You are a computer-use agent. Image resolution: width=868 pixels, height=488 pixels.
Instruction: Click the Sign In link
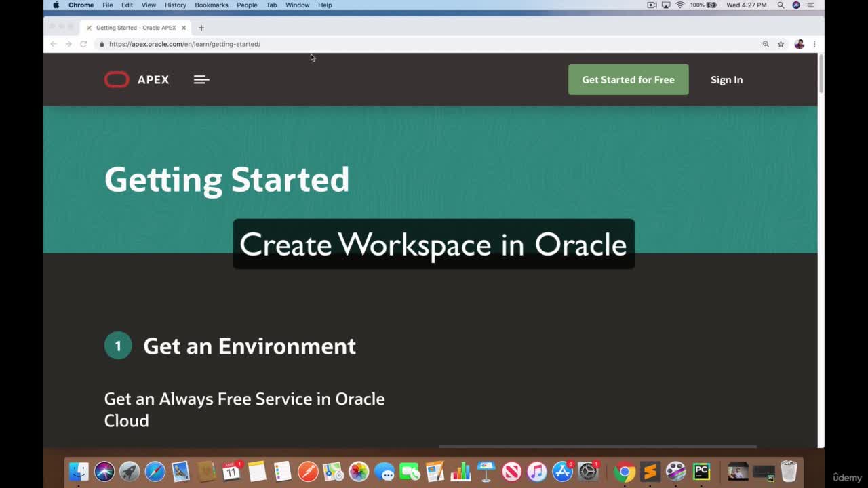coord(726,79)
